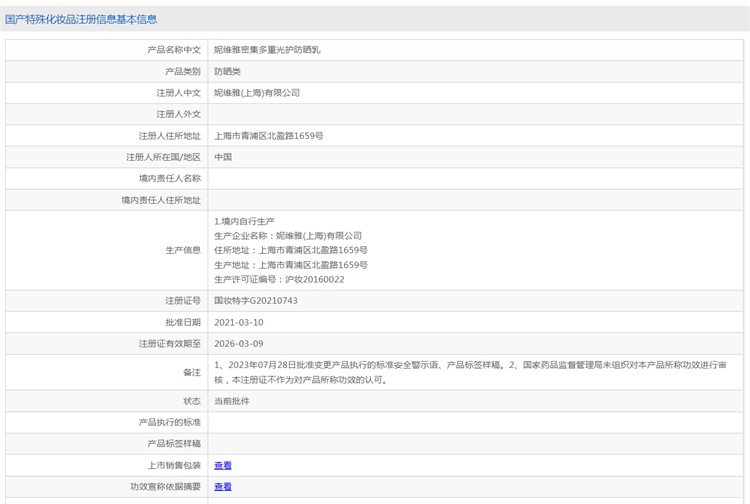Image resolution: width=750 pixels, height=504 pixels.
Task: Click the 注册人外文 label
Action: (x=179, y=114)
